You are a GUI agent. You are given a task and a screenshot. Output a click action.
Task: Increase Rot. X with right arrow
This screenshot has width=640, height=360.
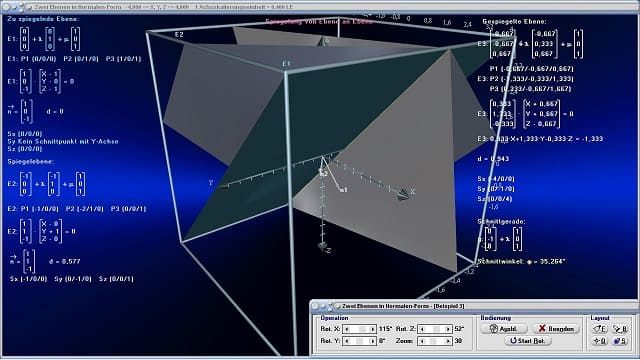click(x=372, y=329)
